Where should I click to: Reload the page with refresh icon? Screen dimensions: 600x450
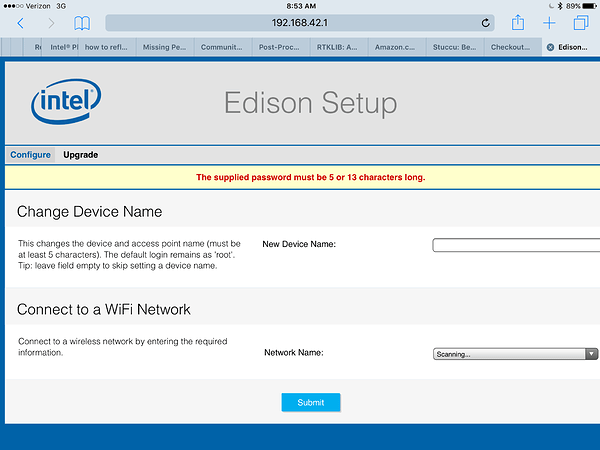coord(485,23)
